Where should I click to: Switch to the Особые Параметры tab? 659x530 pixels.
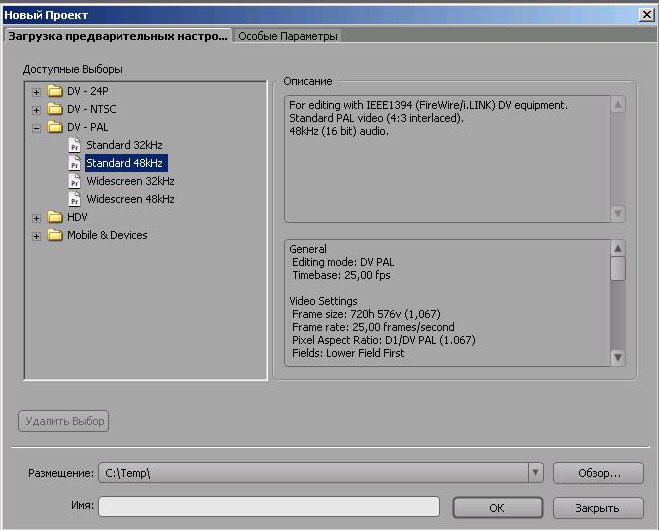(x=288, y=36)
